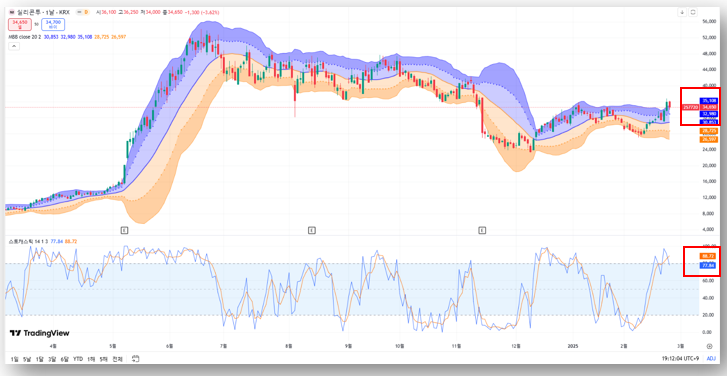Click the blue 77.84 stochastic value label
This screenshot has height=376, width=727.
pos(708,265)
